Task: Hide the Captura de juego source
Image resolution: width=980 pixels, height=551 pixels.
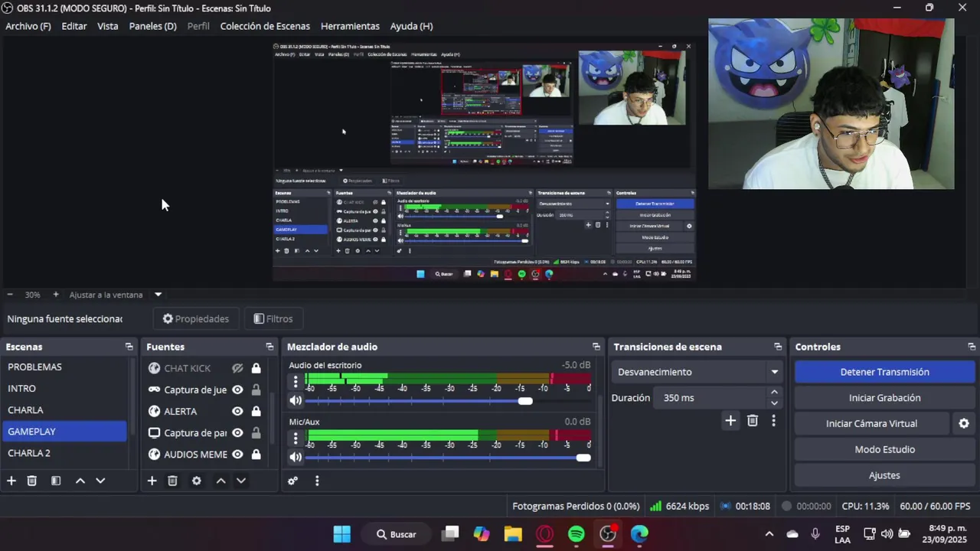Action: point(238,390)
